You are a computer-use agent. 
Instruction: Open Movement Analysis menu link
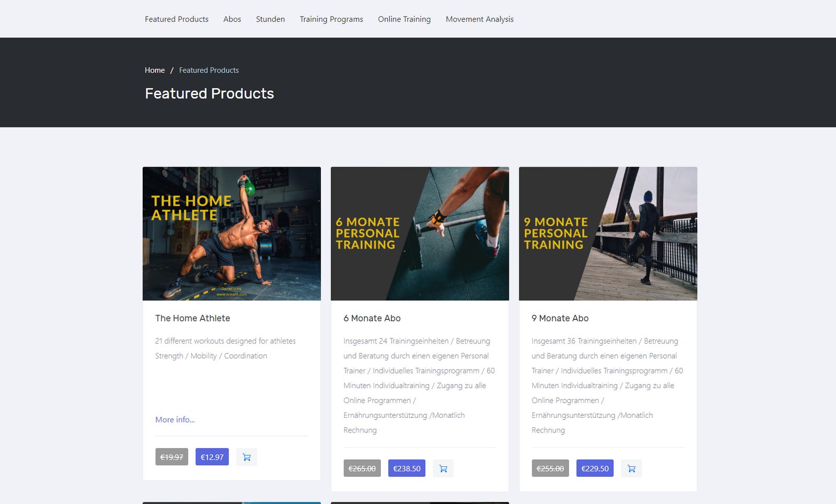coord(480,19)
